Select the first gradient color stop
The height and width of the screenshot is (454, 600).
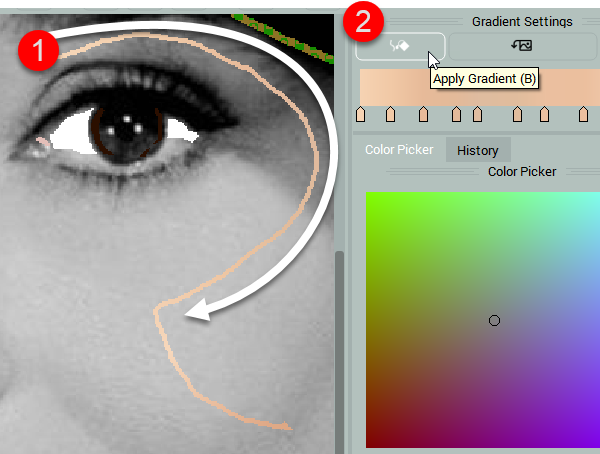[x=360, y=114]
